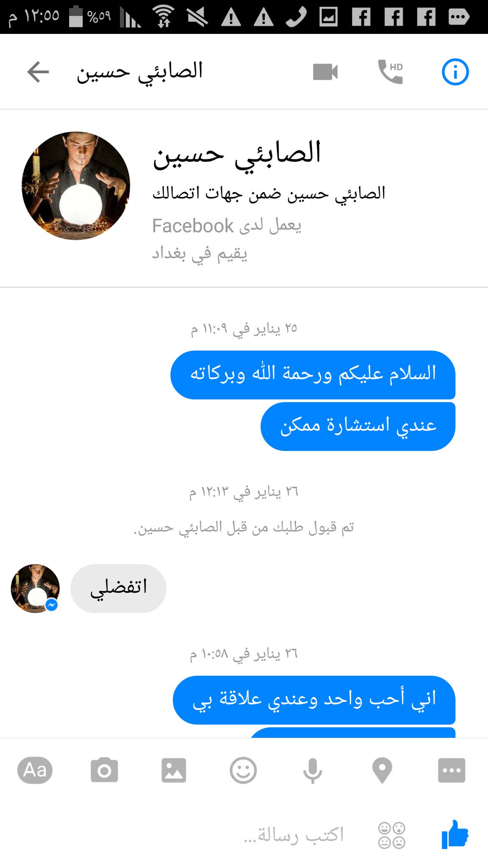Tap the sender's small avatar beside reply
Viewport: 488px width, 868px height.
pyautogui.click(x=35, y=588)
